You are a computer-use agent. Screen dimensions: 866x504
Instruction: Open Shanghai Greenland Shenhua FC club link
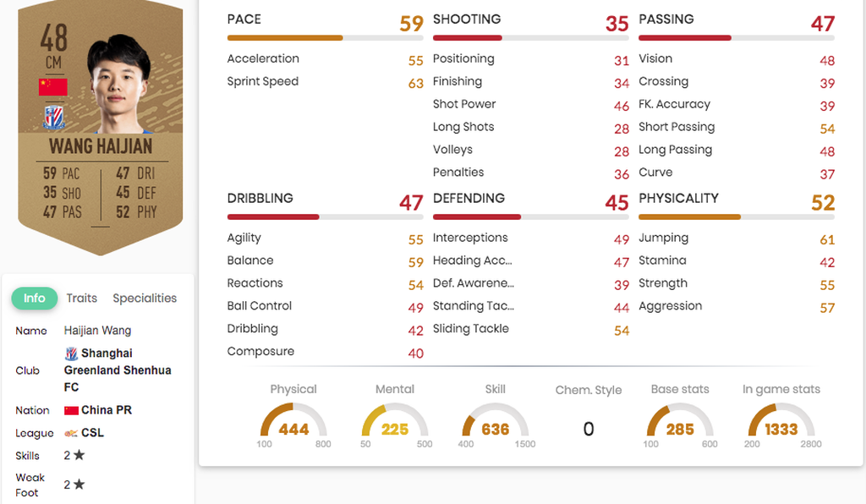click(118, 370)
